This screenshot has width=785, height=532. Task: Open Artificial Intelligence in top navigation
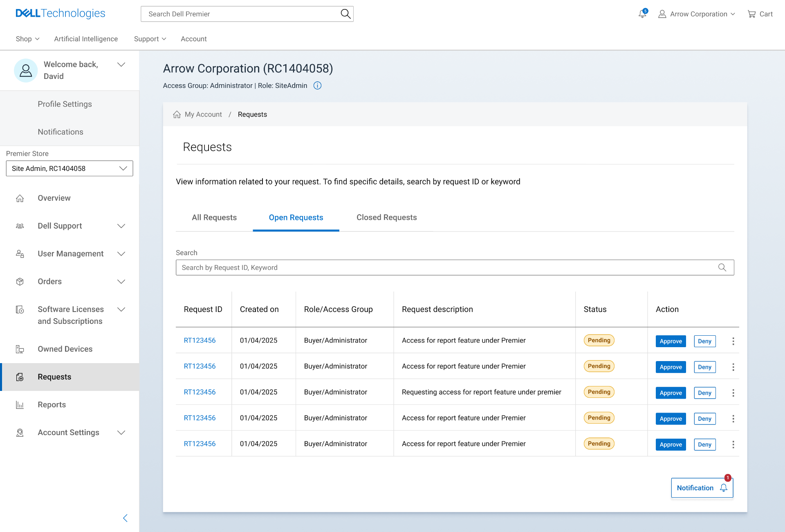pyautogui.click(x=86, y=39)
